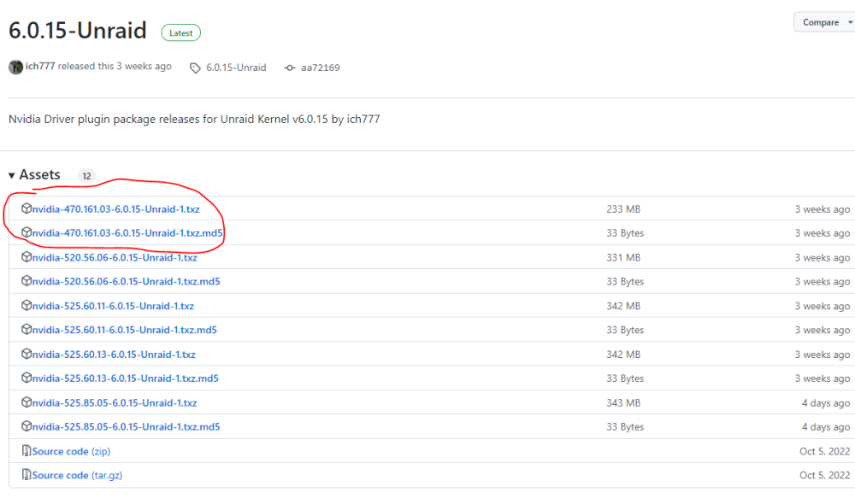The width and height of the screenshot is (855, 504).
Task: Download Source code (tar.gz)
Action: pyautogui.click(x=77, y=476)
